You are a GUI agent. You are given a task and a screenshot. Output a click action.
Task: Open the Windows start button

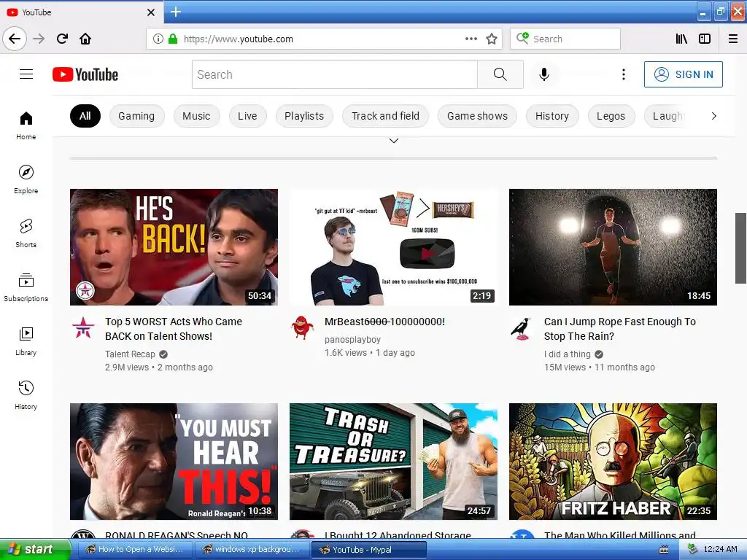(x=34, y=550)
